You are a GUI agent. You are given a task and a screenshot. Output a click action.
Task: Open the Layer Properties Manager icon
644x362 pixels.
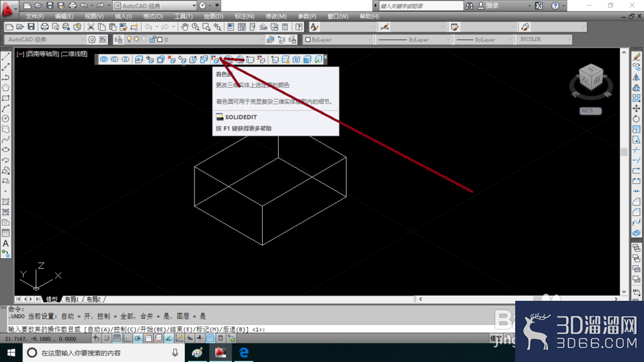pyautogui.click(x=118, y=39)
